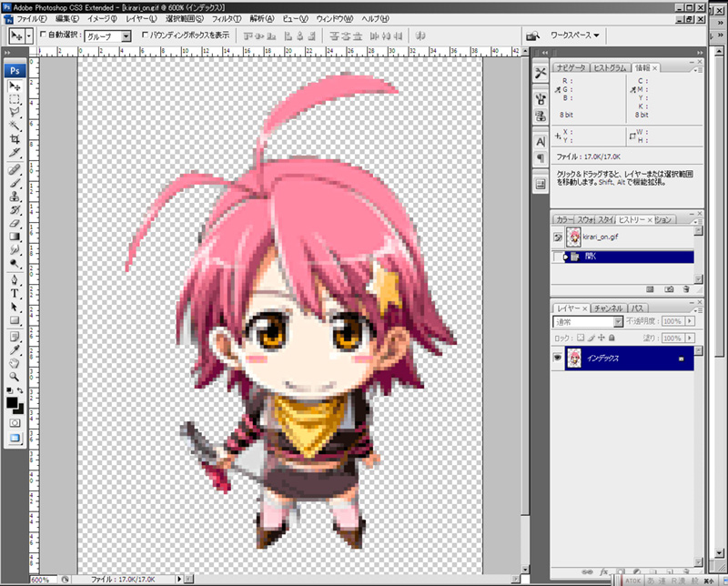Switch to the パス tab
Image resolution: width=728 pixels, height=586 pixels.
click(638, 308)
